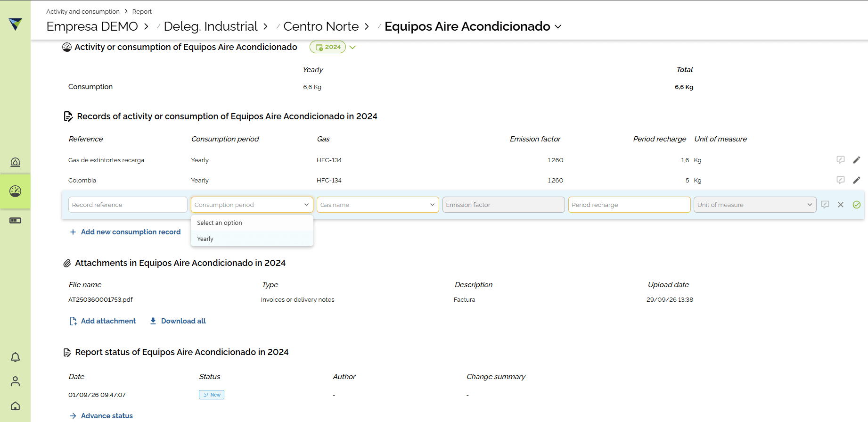The height and width of the screenshot is (422, 868).
Task: Open the Report breadcrumb link
Action: click(x=142, y=11)
